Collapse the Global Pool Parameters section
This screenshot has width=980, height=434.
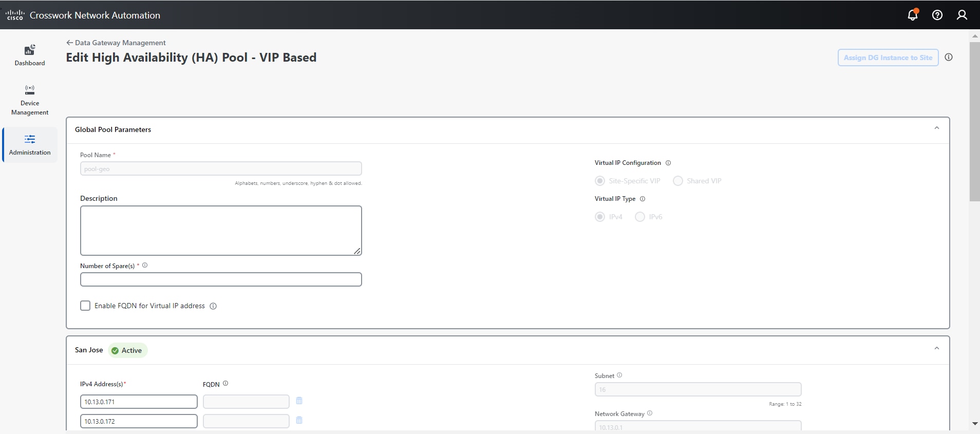point(937,128)
